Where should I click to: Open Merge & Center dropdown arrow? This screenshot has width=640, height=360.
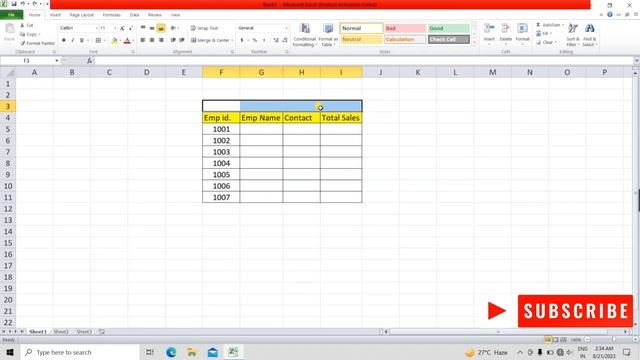tap(232, 40)
